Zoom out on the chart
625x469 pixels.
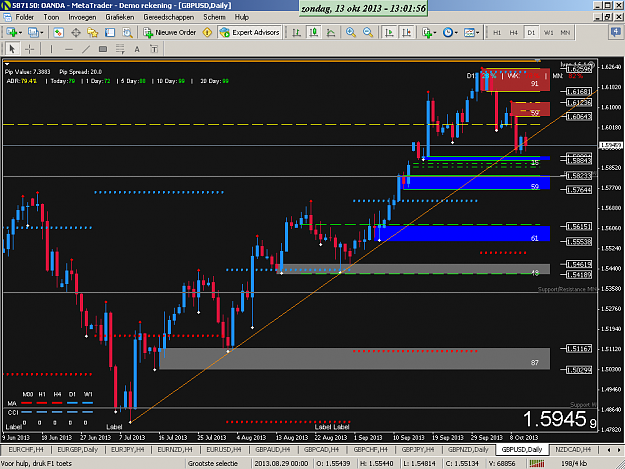point(368,32)
